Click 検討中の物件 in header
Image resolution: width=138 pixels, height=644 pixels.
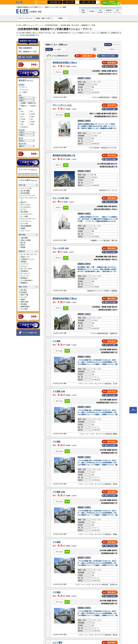tap(69, 2)
